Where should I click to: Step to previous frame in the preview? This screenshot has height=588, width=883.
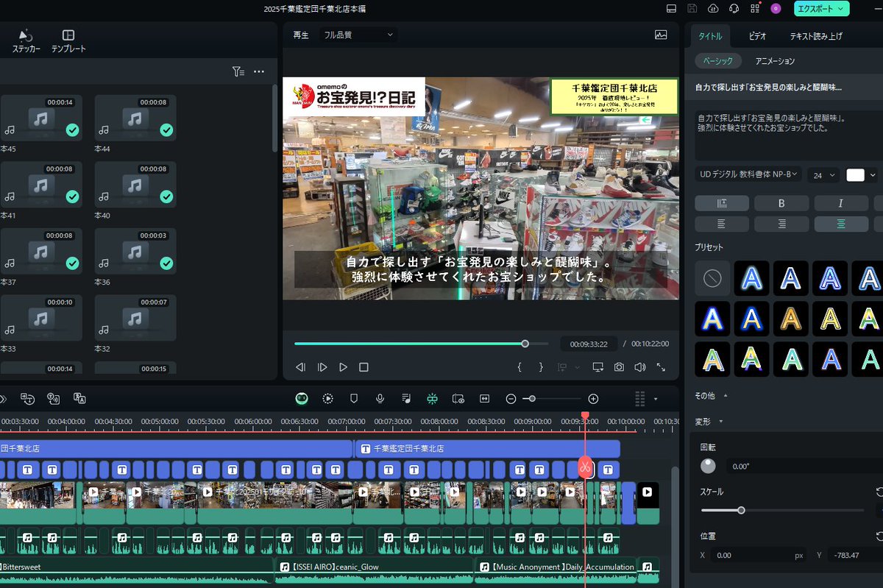point(300,367)
